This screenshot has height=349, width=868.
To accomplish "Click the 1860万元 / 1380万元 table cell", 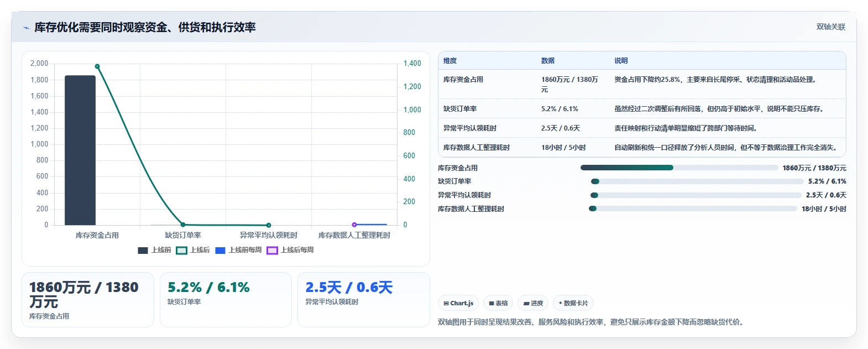I will click(x=569, y=85).
